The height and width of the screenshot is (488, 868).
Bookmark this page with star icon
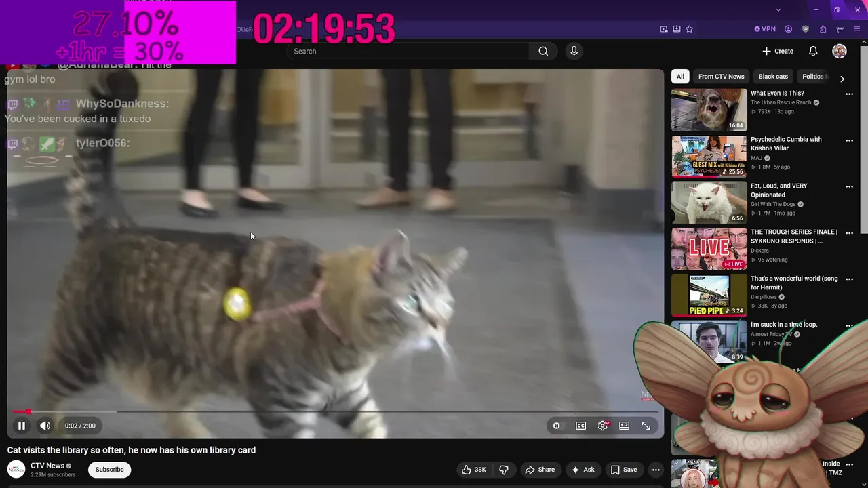click(690, 29)
